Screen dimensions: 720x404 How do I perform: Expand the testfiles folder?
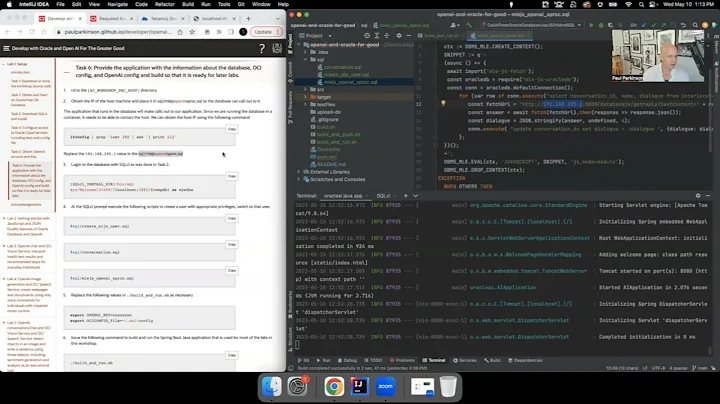click(305, 104)
